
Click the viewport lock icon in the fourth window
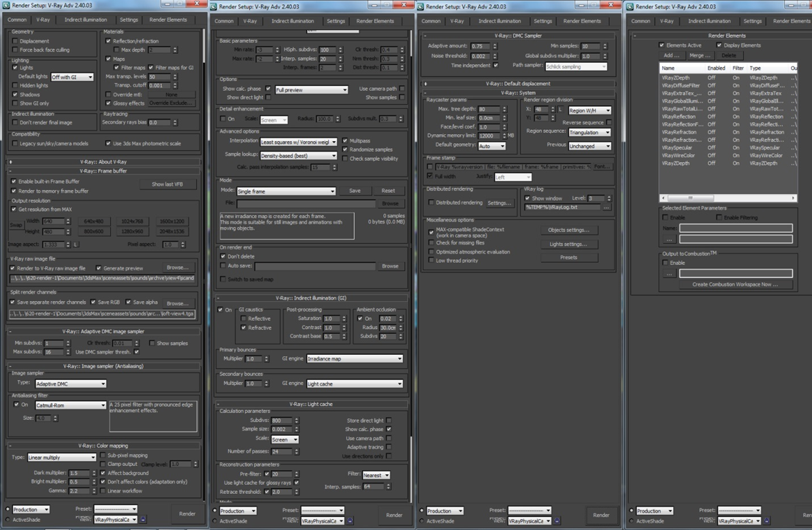(x=767, y=520)
